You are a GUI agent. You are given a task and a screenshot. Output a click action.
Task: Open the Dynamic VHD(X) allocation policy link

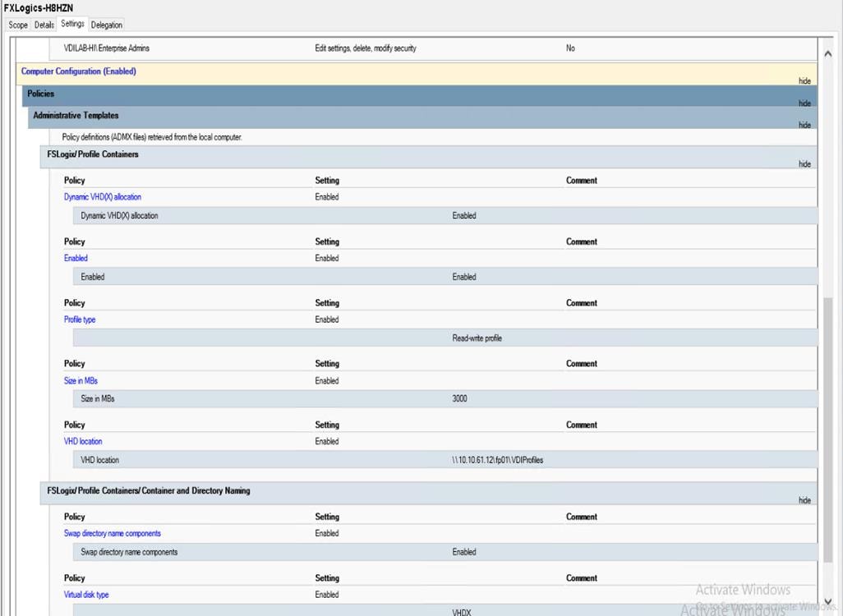(102, 197)
